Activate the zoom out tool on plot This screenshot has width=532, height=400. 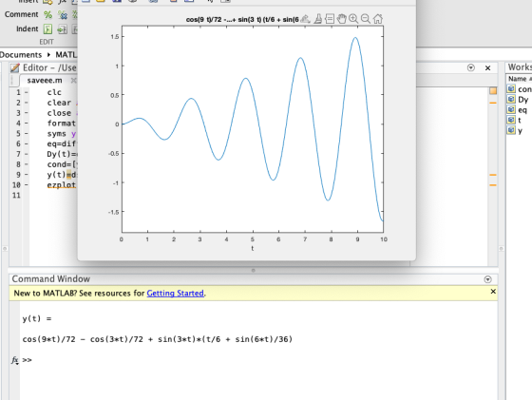pos(366,19)
